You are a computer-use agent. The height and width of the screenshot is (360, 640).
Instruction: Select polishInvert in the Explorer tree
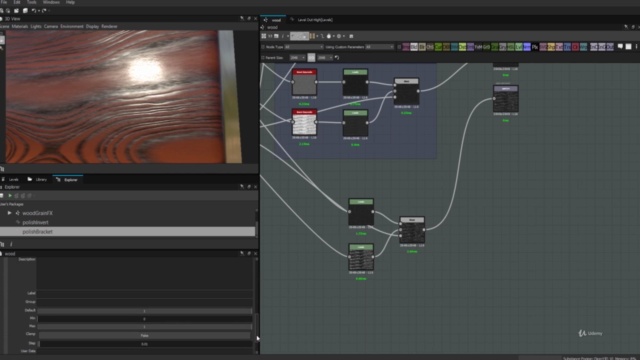click(x=36, y=222)
